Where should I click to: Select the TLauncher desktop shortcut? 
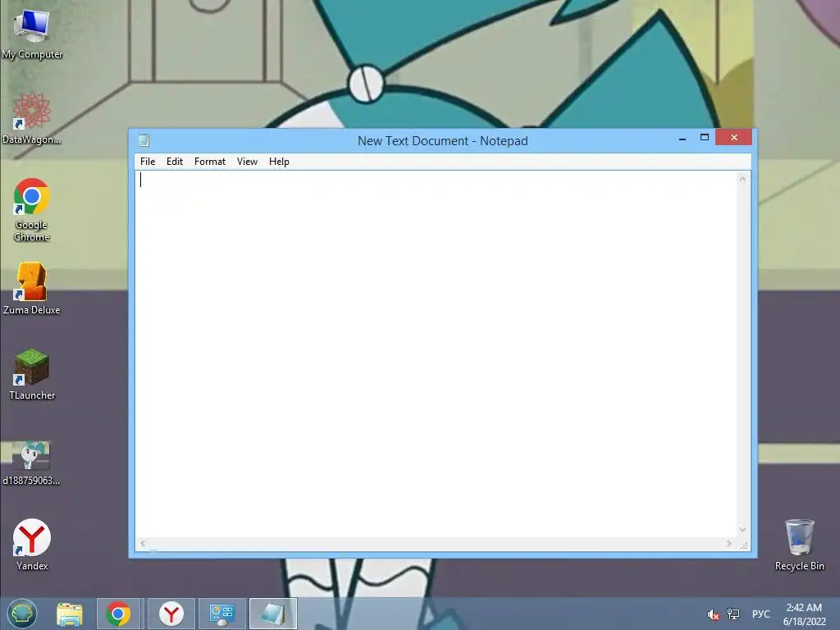click(x=32, y=374)
